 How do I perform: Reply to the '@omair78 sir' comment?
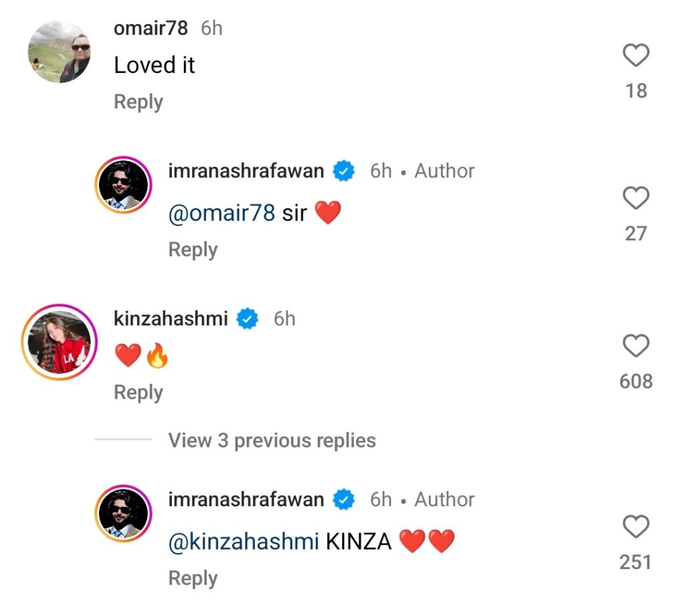[x=193, y=250]
